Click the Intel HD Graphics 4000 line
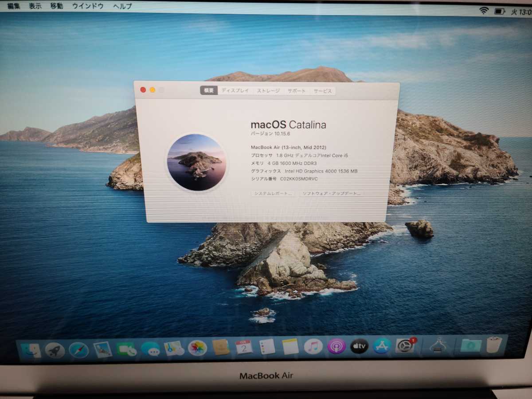This screenshot has height=399, width=532. click(x=304, y=171)
